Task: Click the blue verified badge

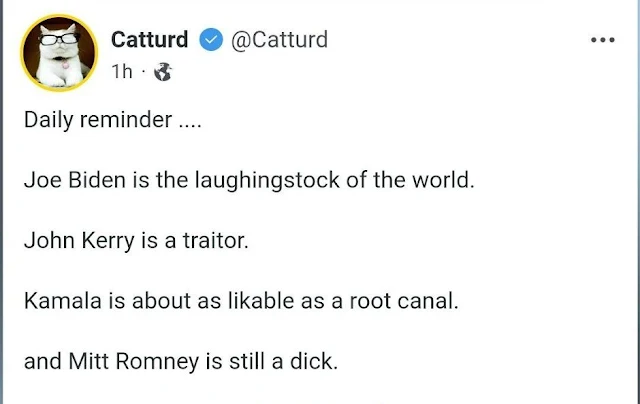Action: coord(210,40)
